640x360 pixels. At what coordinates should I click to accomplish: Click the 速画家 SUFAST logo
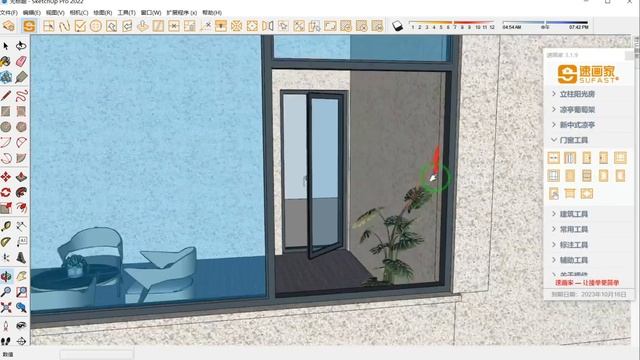click(x=588, y=74)
